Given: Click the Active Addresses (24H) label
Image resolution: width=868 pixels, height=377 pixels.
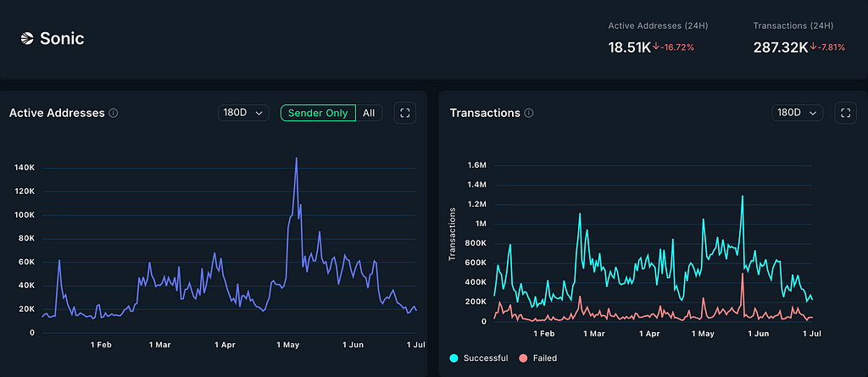Looking at the screenshot, I should (x=658, y=25).
